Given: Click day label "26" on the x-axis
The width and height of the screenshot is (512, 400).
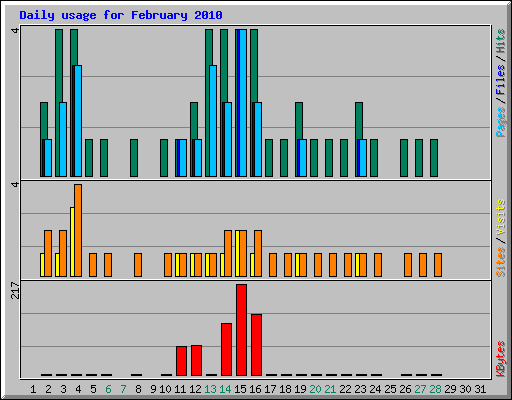Looking at the screenshot, I should click(405, 389).
